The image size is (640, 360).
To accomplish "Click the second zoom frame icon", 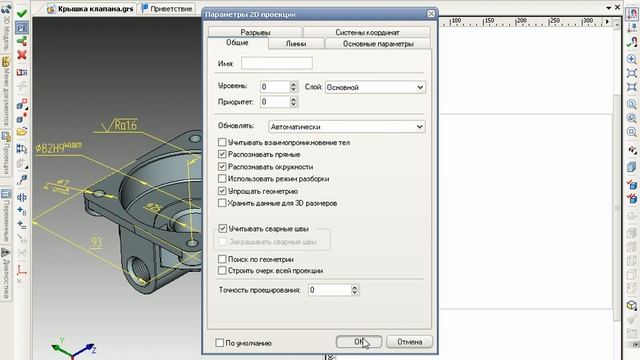I will tap(631, 87).
